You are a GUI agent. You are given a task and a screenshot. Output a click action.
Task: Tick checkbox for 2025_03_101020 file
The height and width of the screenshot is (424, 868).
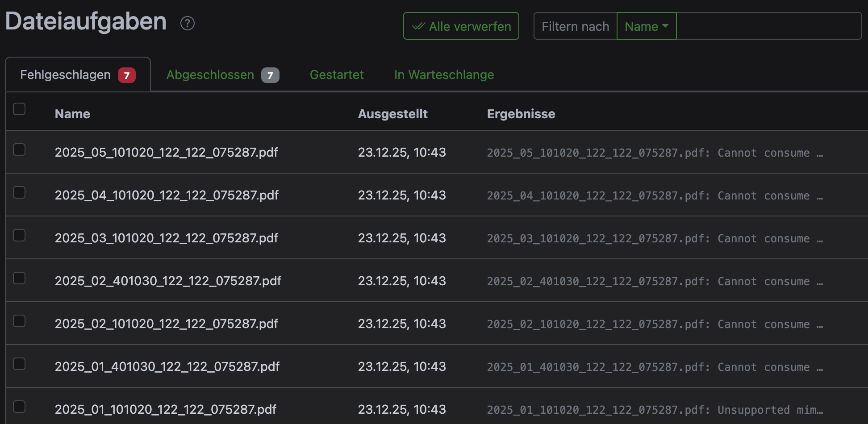19,235
